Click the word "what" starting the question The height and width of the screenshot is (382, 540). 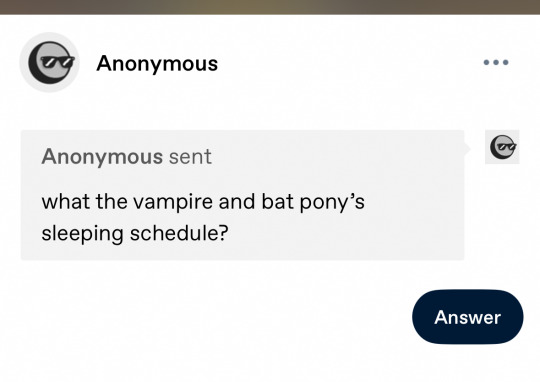pos(66,202)
